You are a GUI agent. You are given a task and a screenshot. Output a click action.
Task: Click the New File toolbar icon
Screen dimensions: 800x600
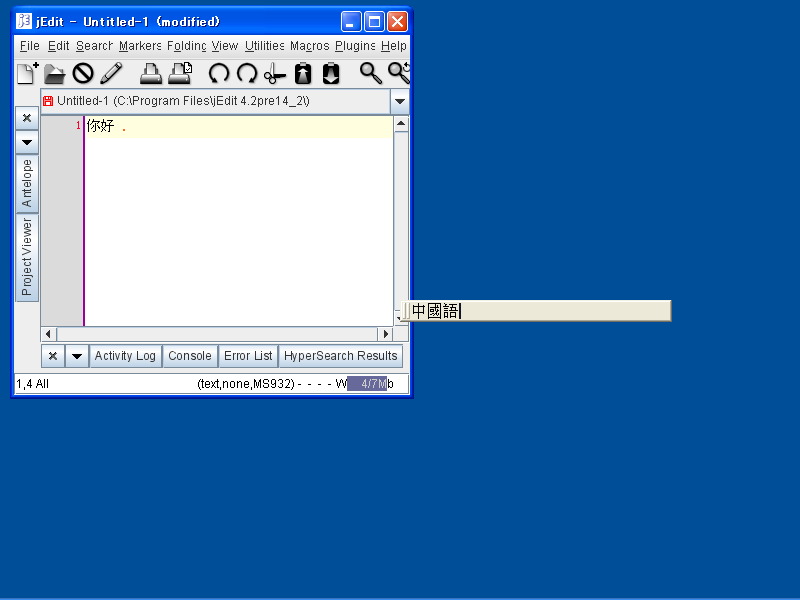(x=28, y=73)
